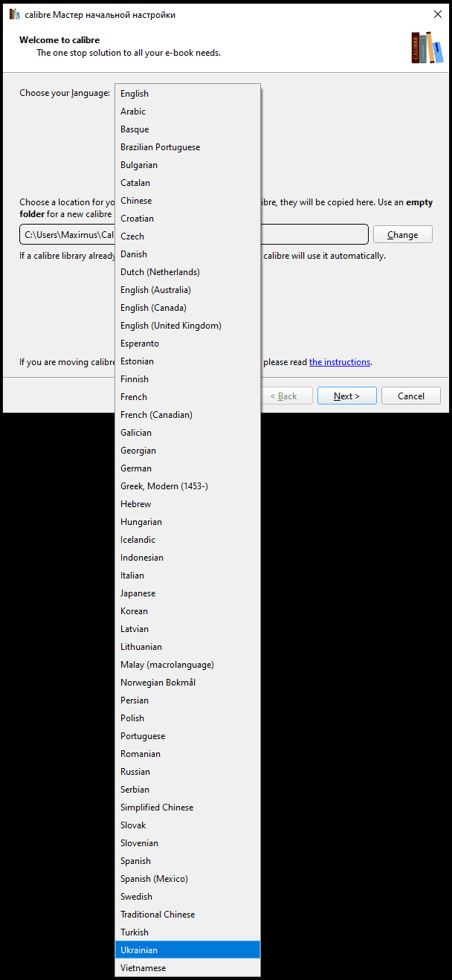This screenshot has height=980, width=452.
Task: Select the plain Spanish entry
Action: pyautogui.click(x=187, y=861)
